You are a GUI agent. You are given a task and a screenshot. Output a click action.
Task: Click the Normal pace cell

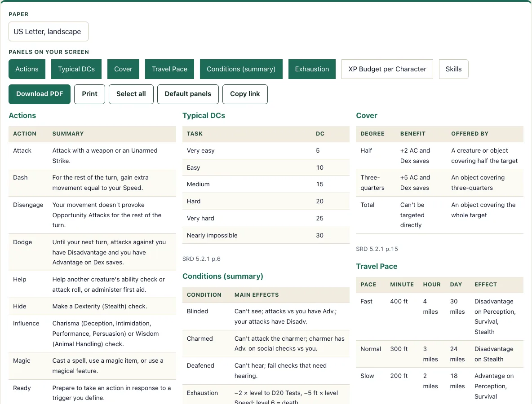pyautogui.click(x=371, y=349)
